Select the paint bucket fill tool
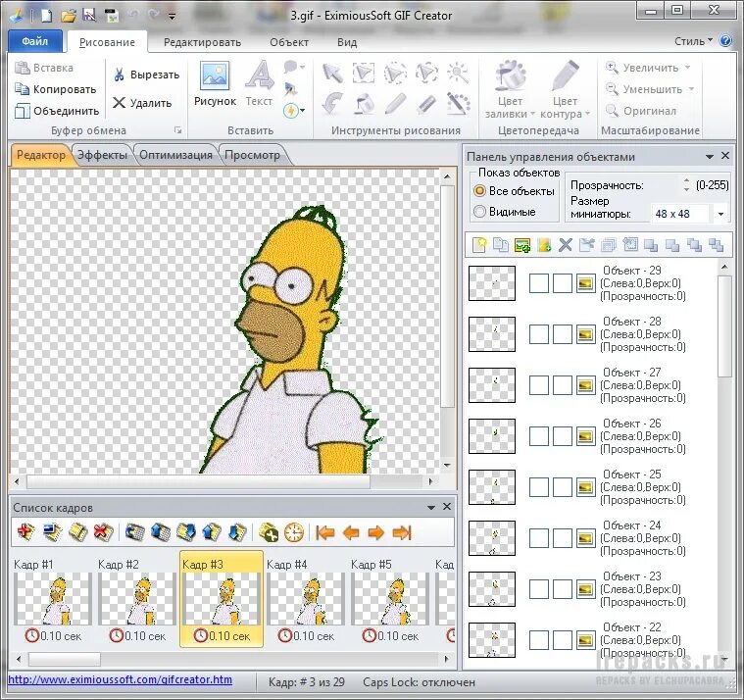The height and width of the screenshot is (700, 744). pyautogui.click(x=364, y=104)
